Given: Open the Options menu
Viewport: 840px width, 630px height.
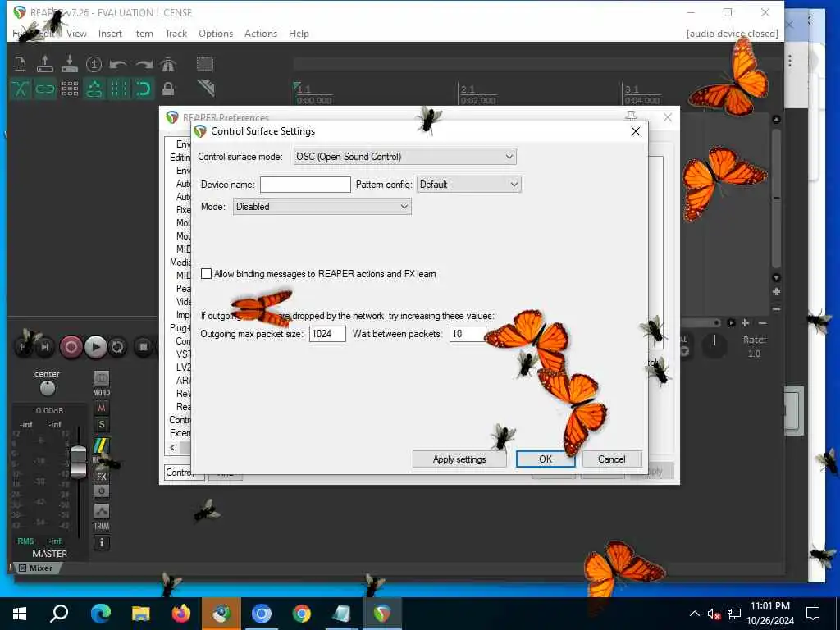Looking at the screenshot, I should [x=216, y=33].
